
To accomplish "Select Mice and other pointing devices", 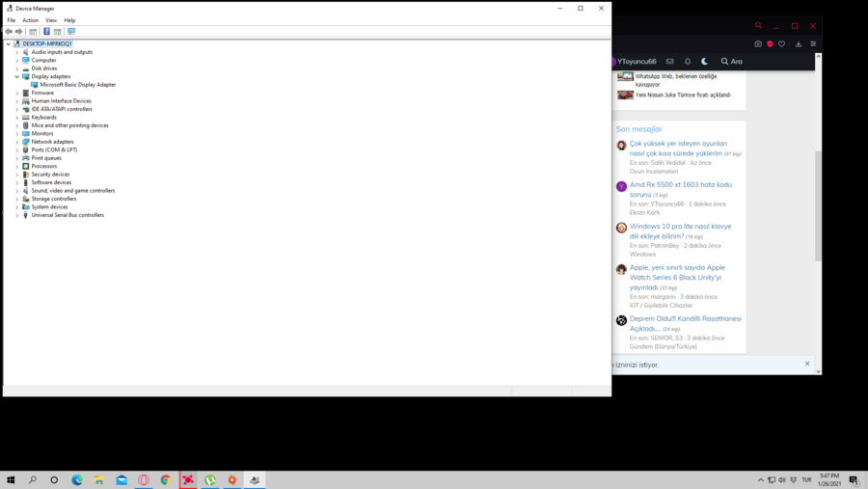I will coord(69,125).
